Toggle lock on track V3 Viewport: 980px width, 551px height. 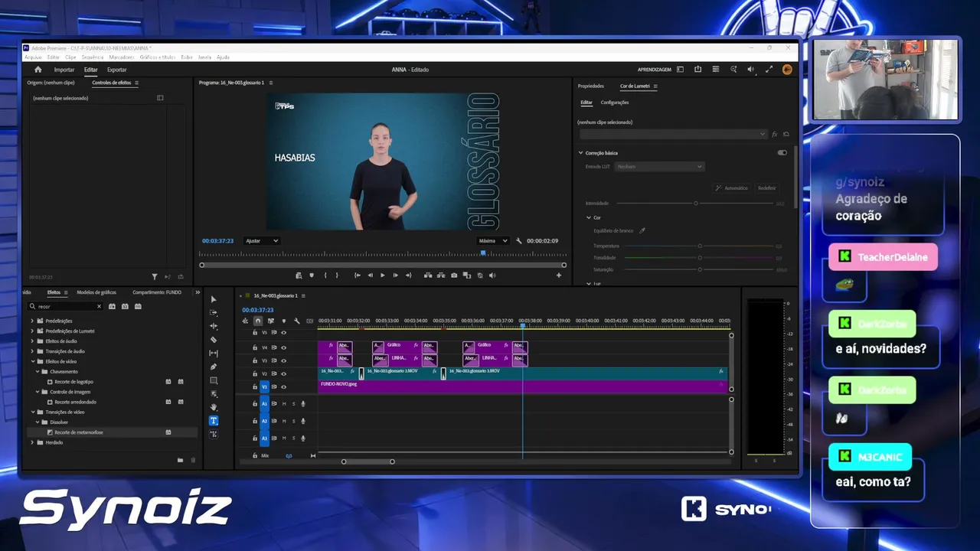[x=255, y=360]
